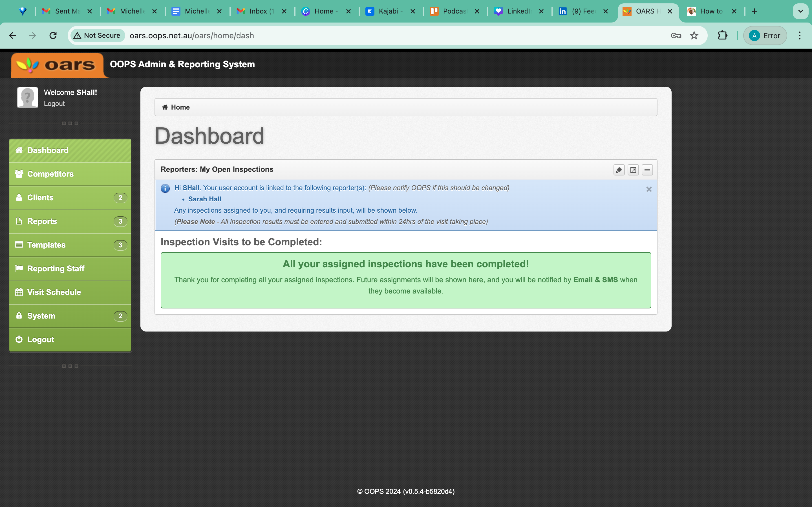Image resolution: width=812 pixels, height=507 pixels.
Task: Click the Home breadcrumb icon
Action: tap(165, 107)
